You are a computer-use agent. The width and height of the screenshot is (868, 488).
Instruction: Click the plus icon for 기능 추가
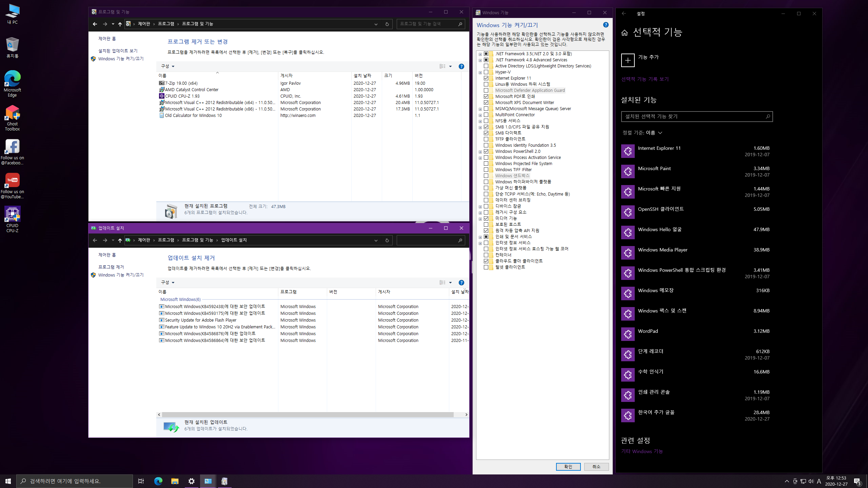pyautogui.click(x=628, y=60)
